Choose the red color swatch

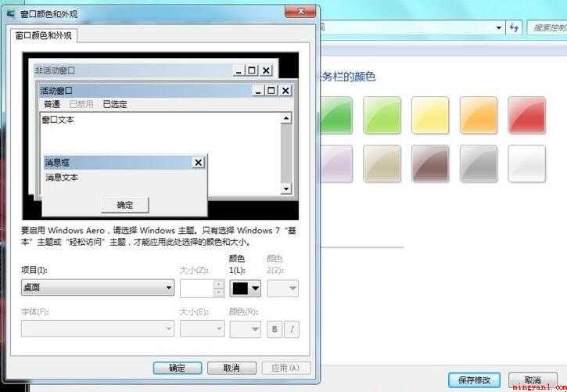(x=526, y=115)
